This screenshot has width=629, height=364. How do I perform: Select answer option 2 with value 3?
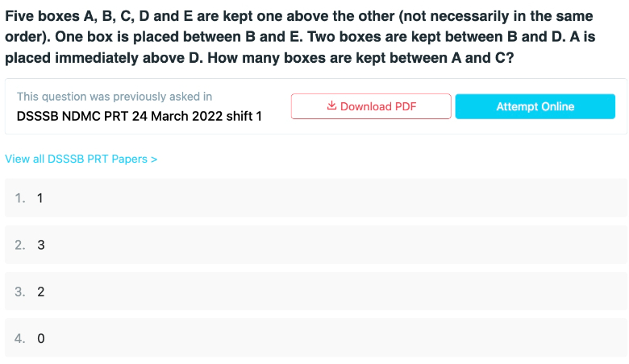(x=315, y=245)
